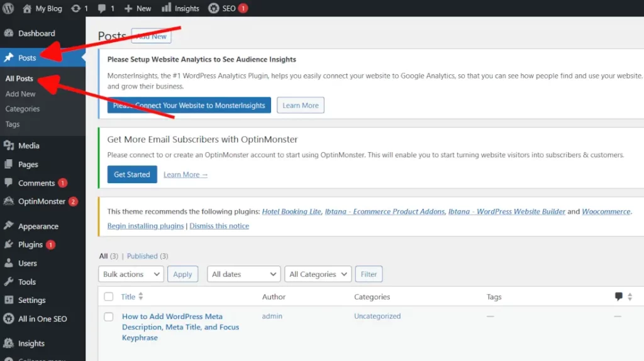This screenshot has height=361, width=644.
Task: Click the Title column sort arrows
Action: tap(140, 296)
